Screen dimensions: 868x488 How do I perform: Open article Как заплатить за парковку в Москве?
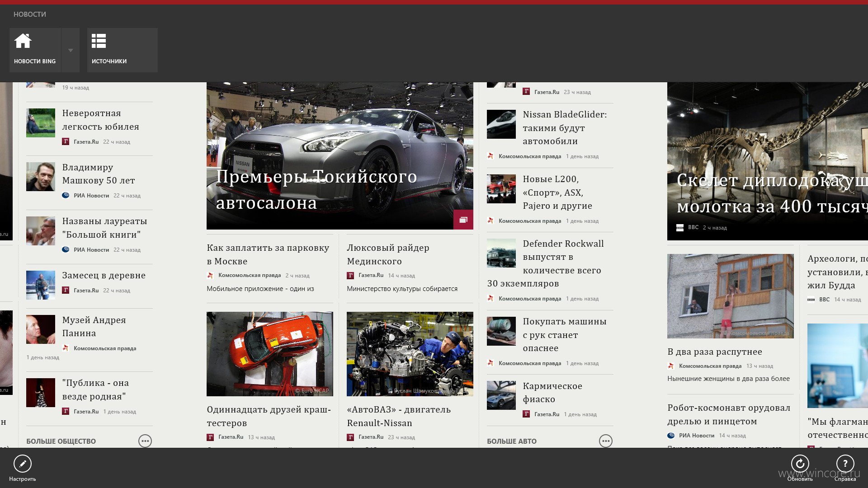coord(268,254)
